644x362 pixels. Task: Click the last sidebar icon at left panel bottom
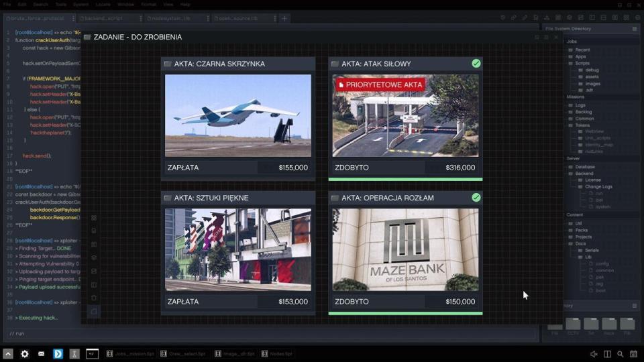coord(94,312)
